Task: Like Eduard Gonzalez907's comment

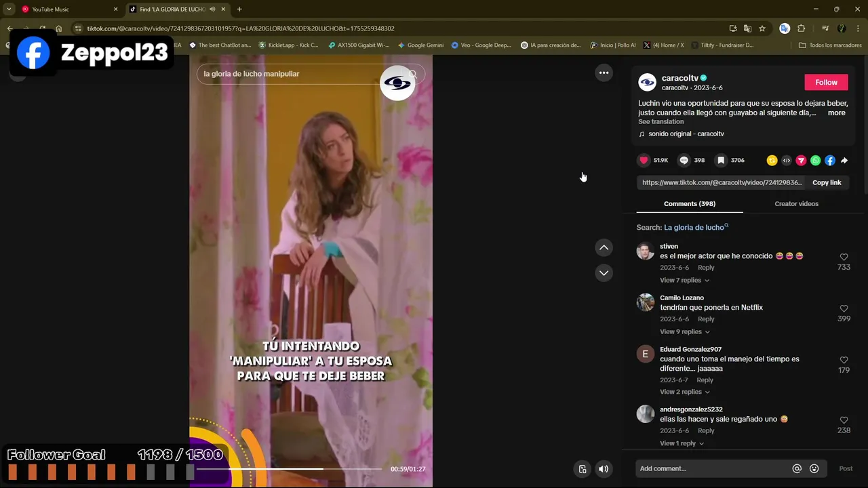Action: click(844, 360)
